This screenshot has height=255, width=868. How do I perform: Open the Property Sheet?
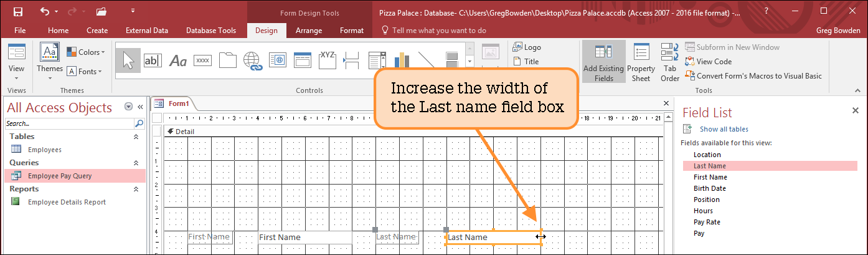coord(641,61)
